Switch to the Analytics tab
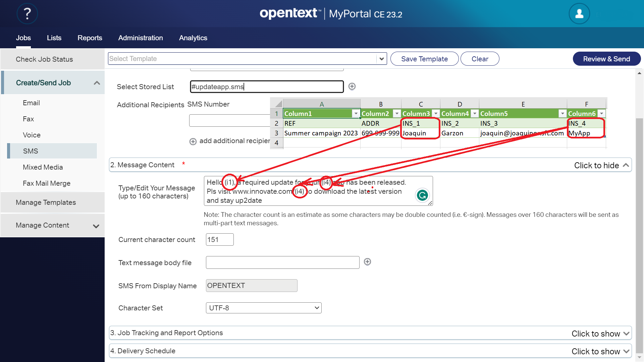 (193, 38)
